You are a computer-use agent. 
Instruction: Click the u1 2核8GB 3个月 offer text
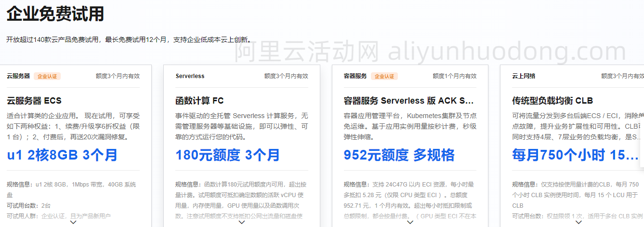point(62,155)
